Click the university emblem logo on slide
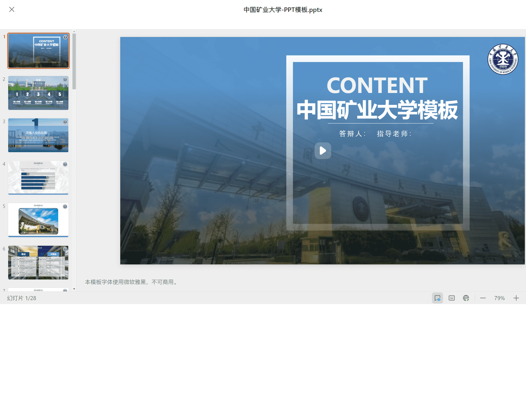The image size is (526, 420). 503,59
